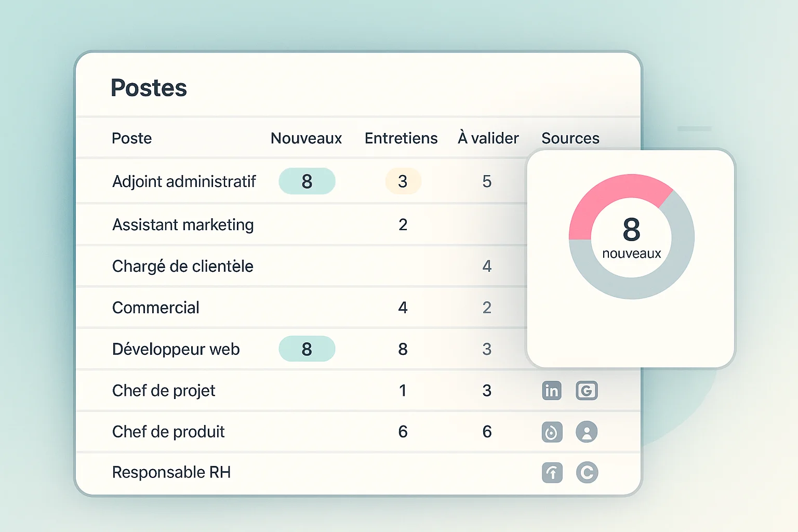Click the 1 entretiens value for Chef de projet

point(403,390)
